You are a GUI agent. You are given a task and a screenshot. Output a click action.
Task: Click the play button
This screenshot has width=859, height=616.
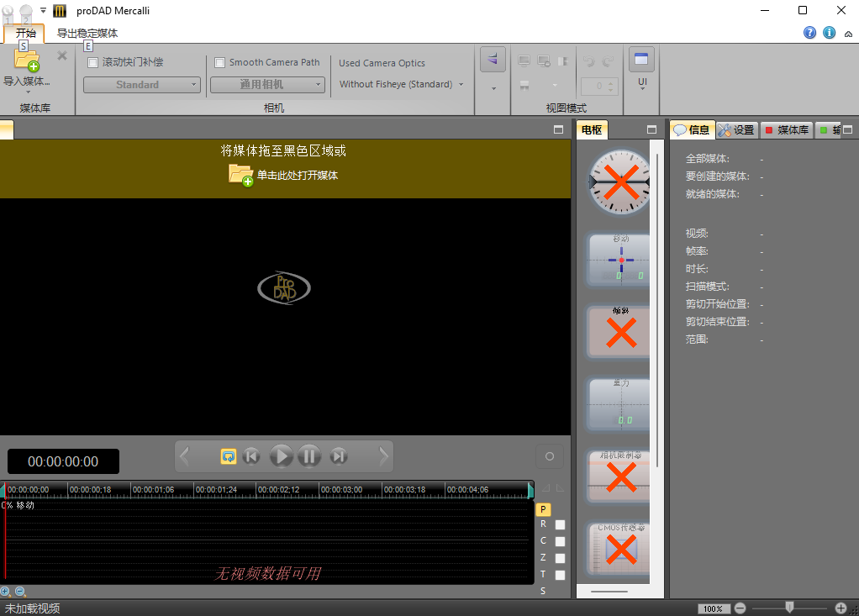(x=282, y=456)
